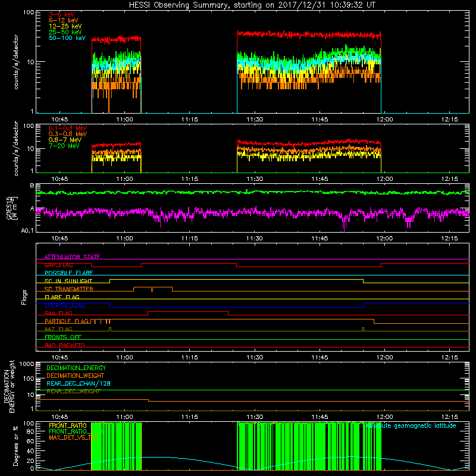
Task: Select the POSSIBLE_FLARE flag label
Action: tap(68, 273)
